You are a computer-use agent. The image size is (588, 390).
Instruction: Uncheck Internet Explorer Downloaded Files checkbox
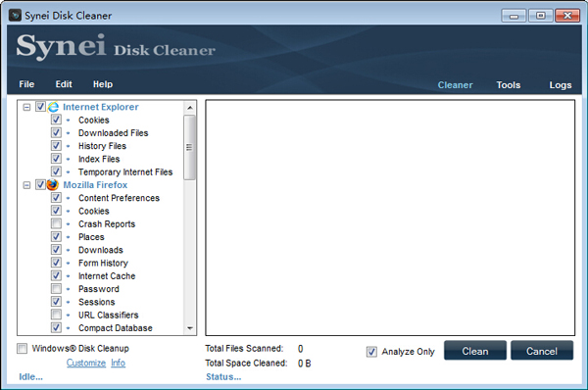click(x=56, y=132)
